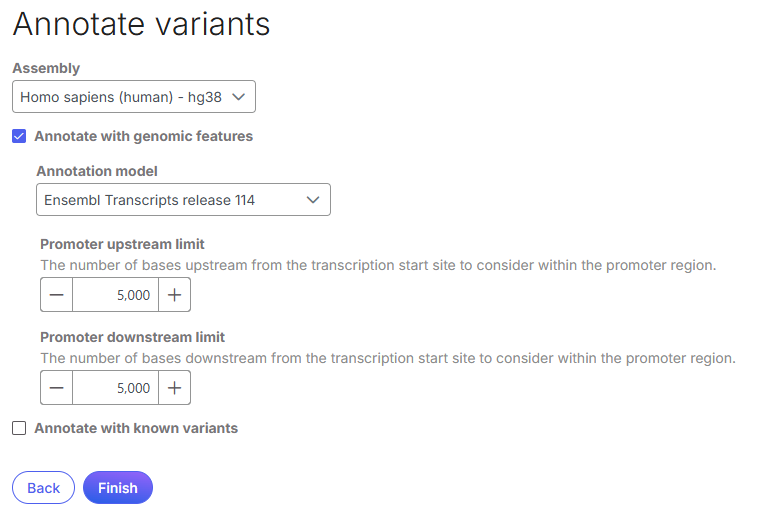Uncheck Annotate with genomic features checkbox

coord(19,136)
